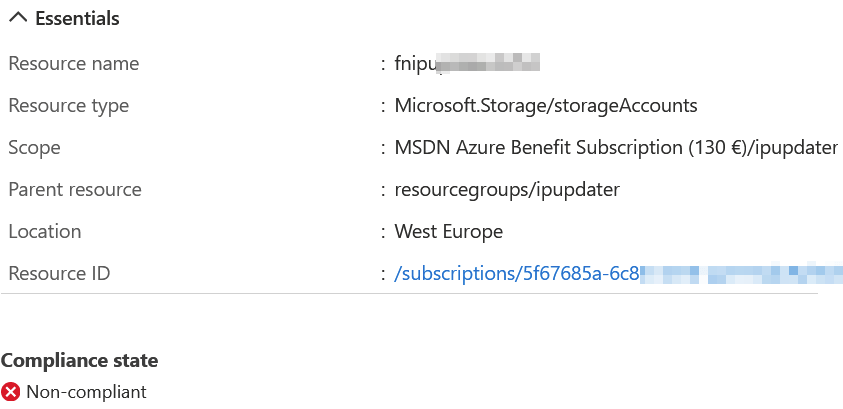Click the blurred part of resource name
Screen dimensions: 843x409
[x=488, y=62]
